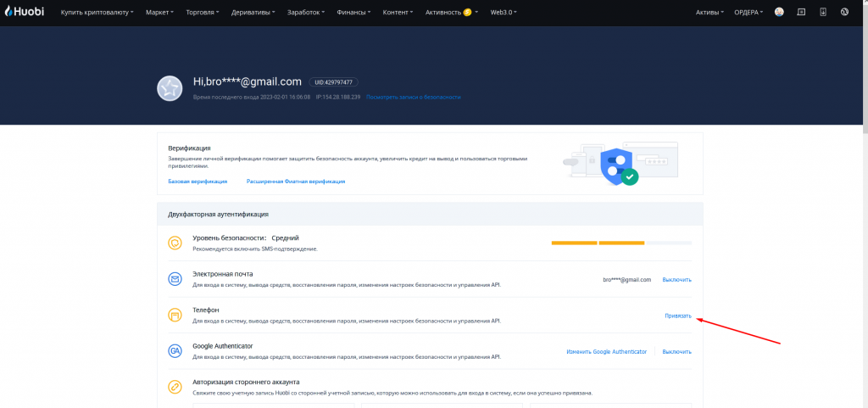Open the Активы menu

709,12
